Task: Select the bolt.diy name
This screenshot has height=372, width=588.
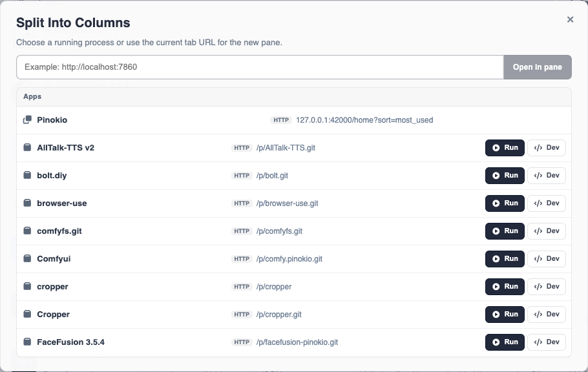Action: [52, 176]
